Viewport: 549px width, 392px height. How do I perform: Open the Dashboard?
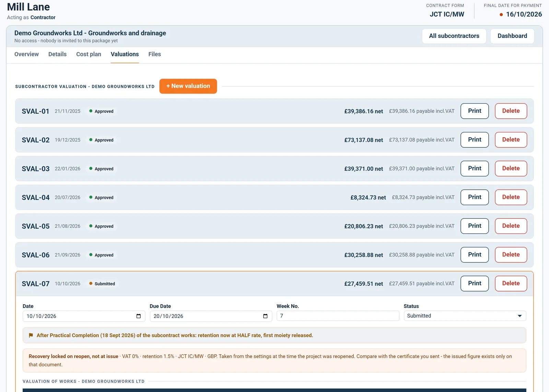click(512, 36)
